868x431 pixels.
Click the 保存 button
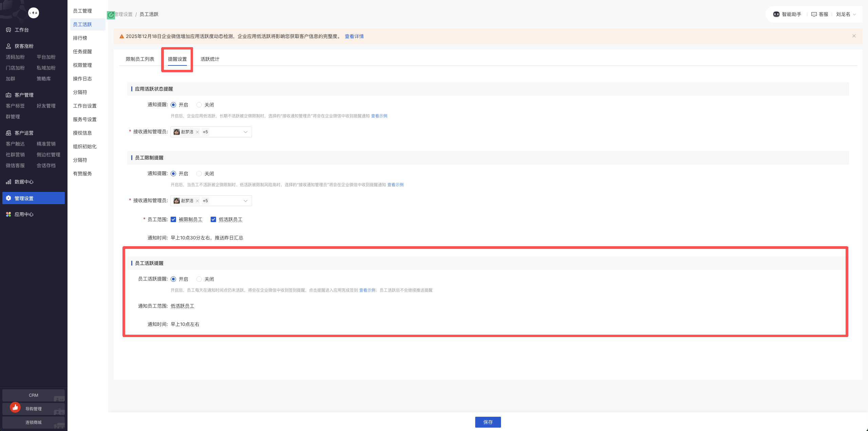488,422
